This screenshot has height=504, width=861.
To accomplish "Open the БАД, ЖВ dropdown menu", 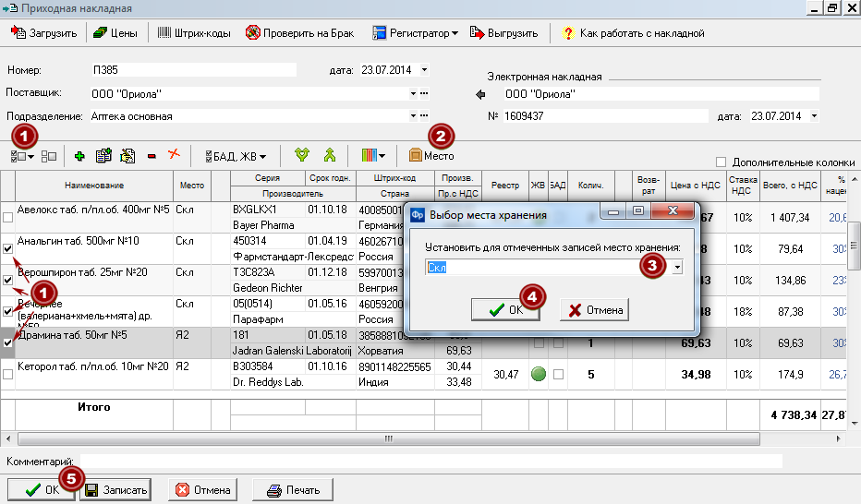I will [x=236, y=156].
